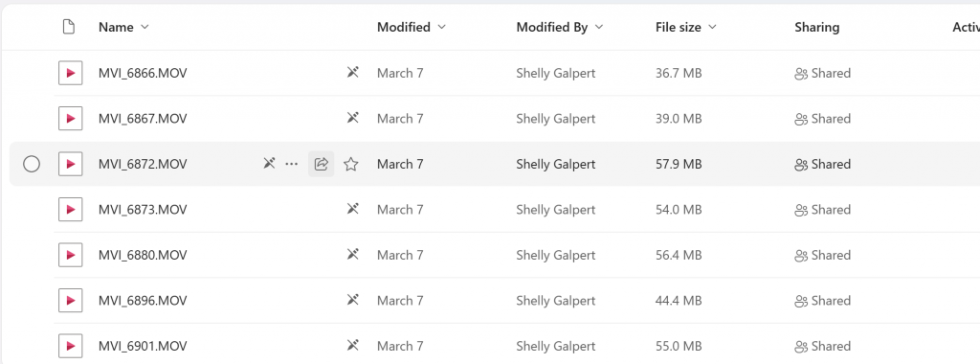Click the video file icon of MVI_6867.MOV

[x=71, y=119]
